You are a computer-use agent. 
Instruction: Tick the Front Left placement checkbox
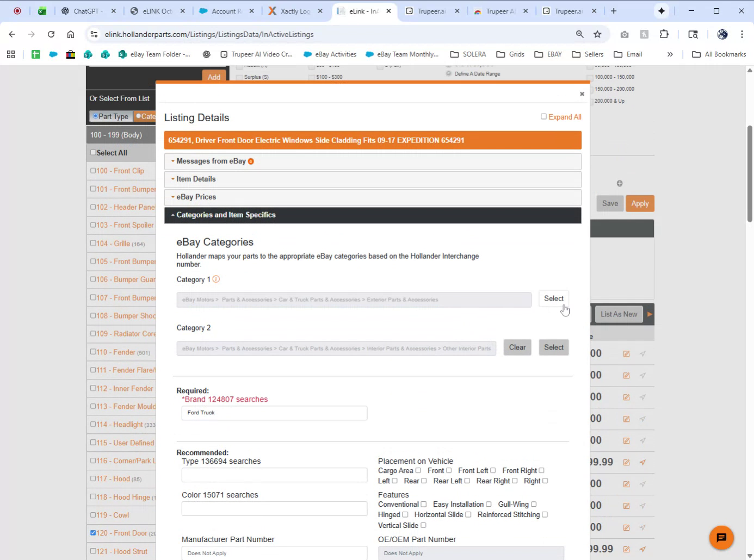[x=493, y=470]
